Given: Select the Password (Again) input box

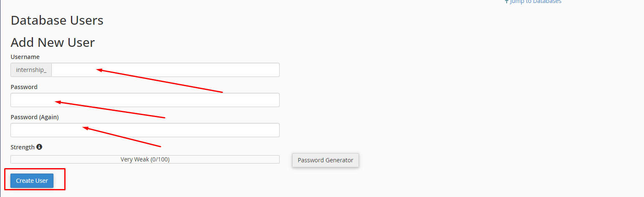Looking at the screenshot, I should 145,130.
